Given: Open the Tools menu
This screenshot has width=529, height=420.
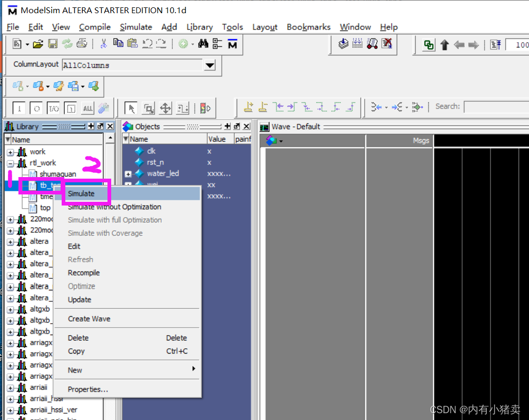Looking at the screenshot, I should tap(232, 27).
